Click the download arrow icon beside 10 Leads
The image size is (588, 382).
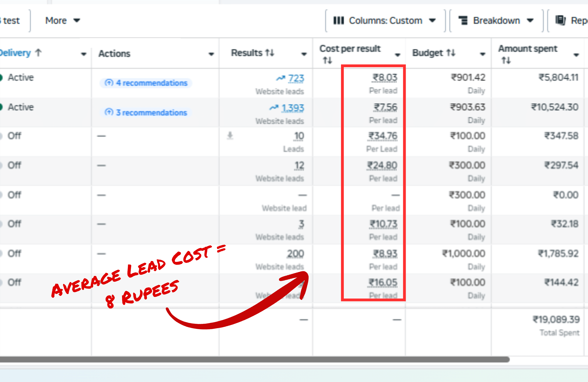(x=230, y=135)
